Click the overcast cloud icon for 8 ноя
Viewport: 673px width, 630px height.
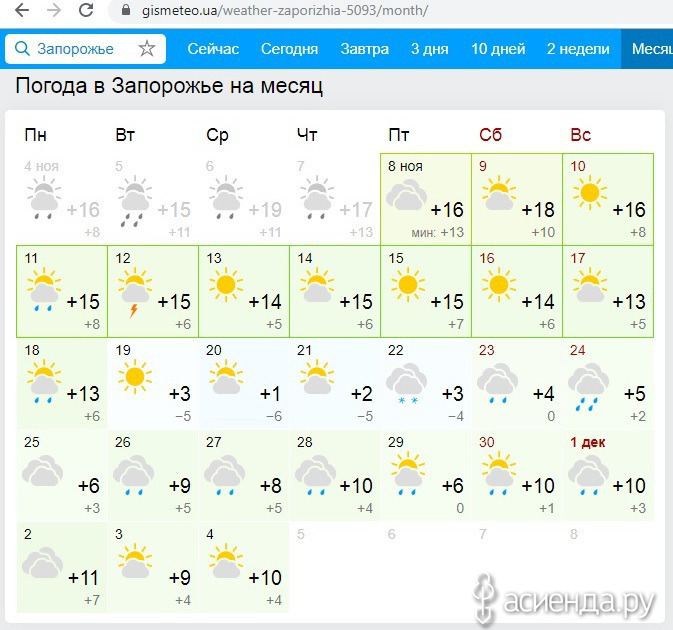(406, 194)
